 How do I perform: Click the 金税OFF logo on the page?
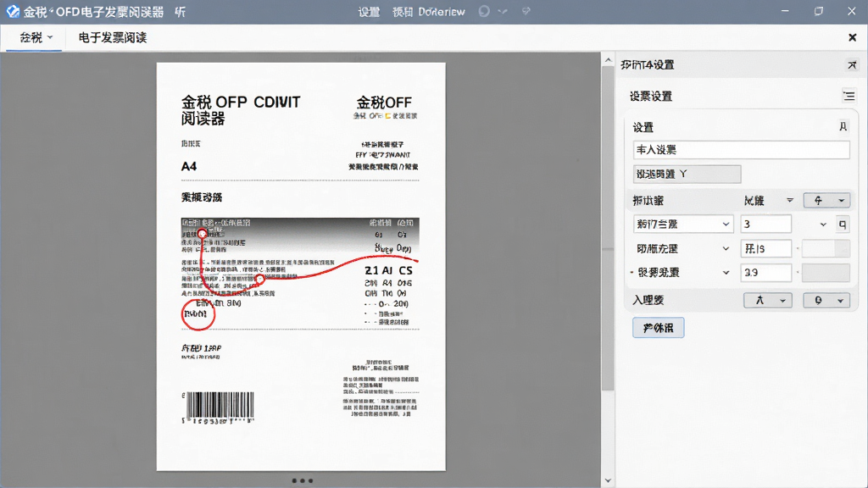tap(384, 103)
